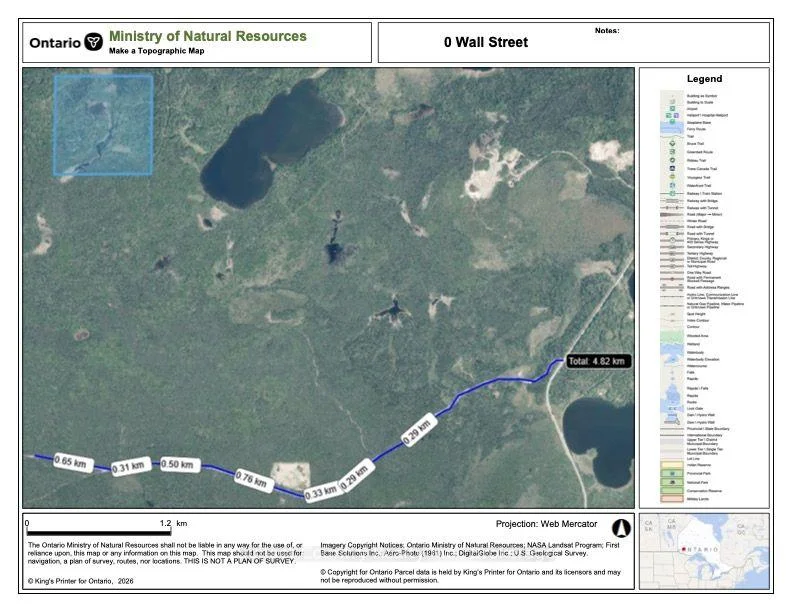Click the Building to Scale legend symbol
Viewport: 792px width, 612px height.
672,102
